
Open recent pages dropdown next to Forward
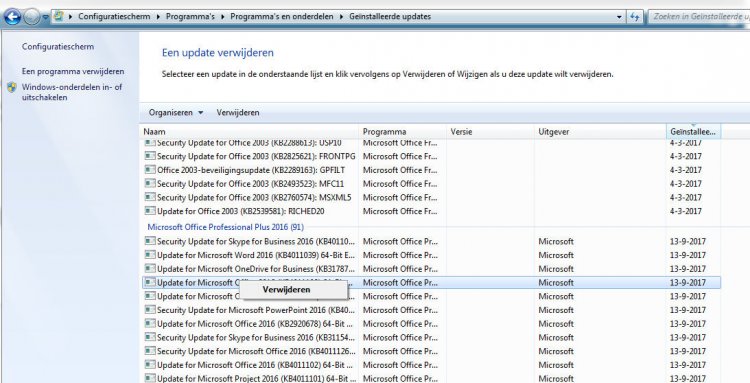pyautogui.click(x=45, y=17)
